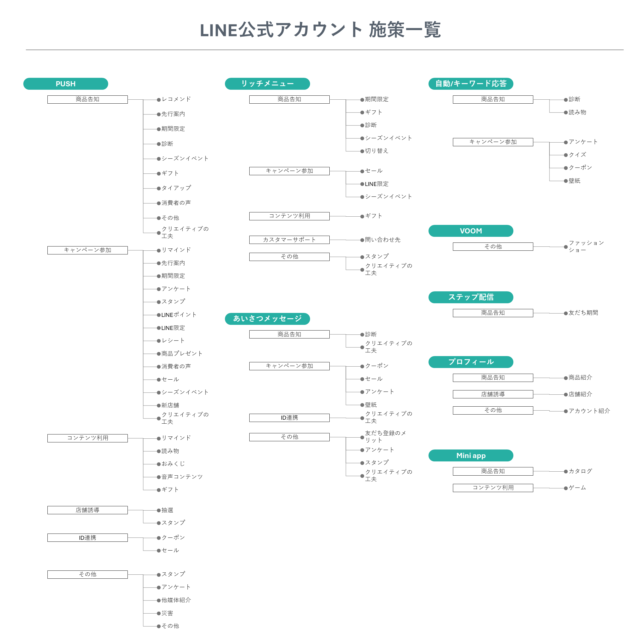Click the ステップ配信 header pill
This screenshot has width=644, height=644.
[x=471, y=297]
